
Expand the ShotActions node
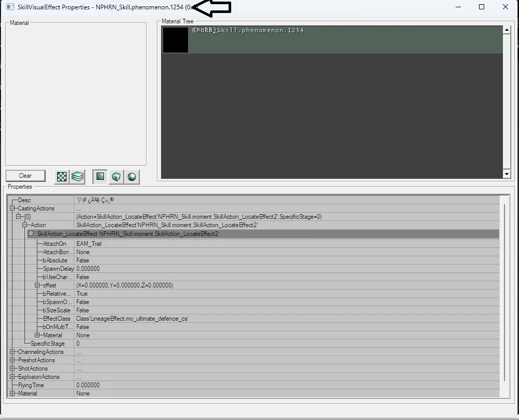coord(12,369)
